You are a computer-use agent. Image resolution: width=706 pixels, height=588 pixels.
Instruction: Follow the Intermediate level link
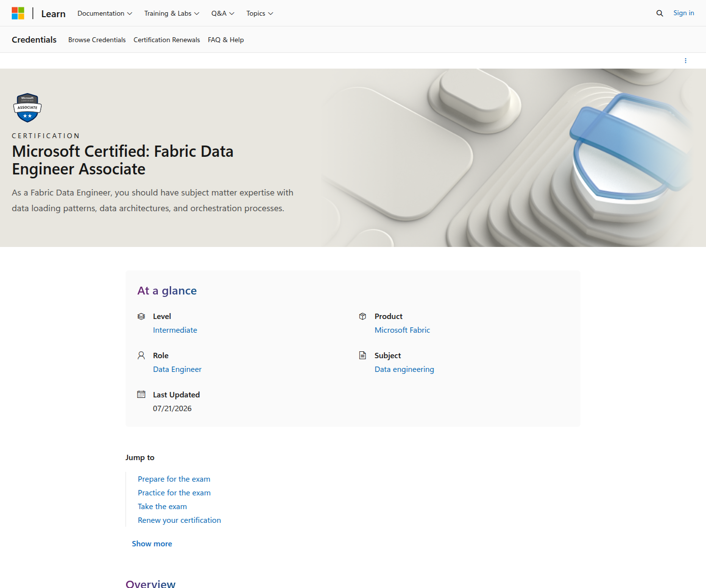coord(175,330)
